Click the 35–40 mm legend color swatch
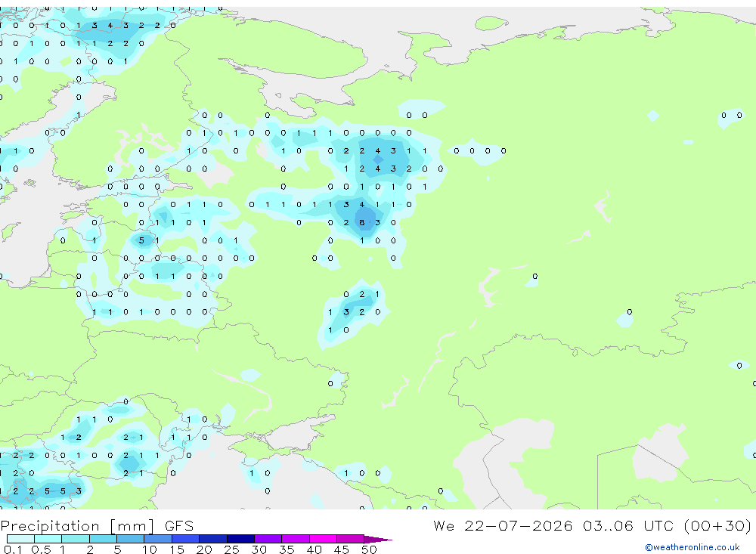The width and height of the screenshot is (756, 554). (295, 539)
